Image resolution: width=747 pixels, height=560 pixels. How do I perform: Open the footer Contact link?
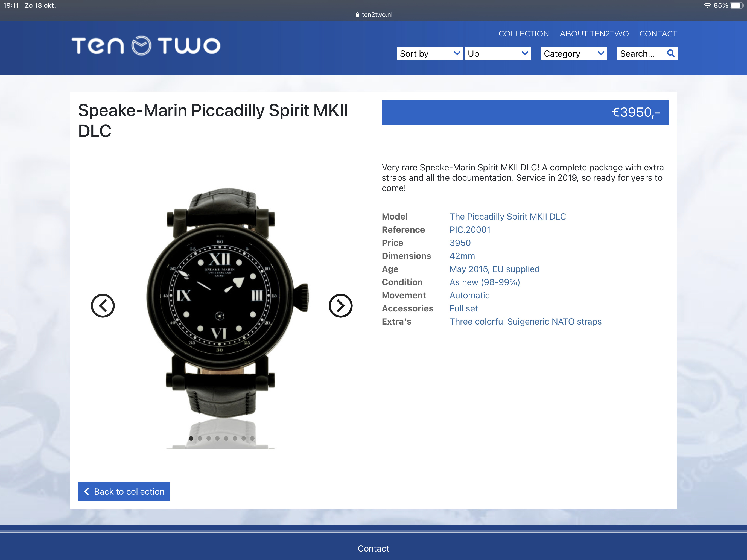[373, 549]
